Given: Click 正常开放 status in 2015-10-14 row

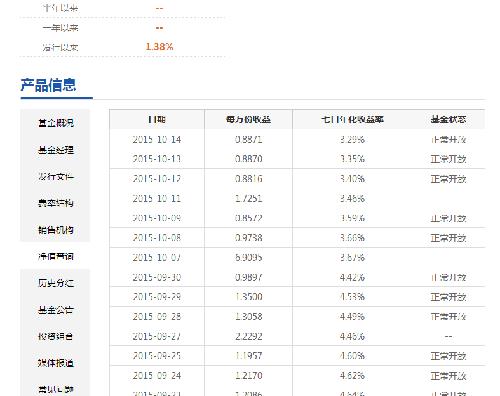Looking at the screenshot, I should click(448, 139).
